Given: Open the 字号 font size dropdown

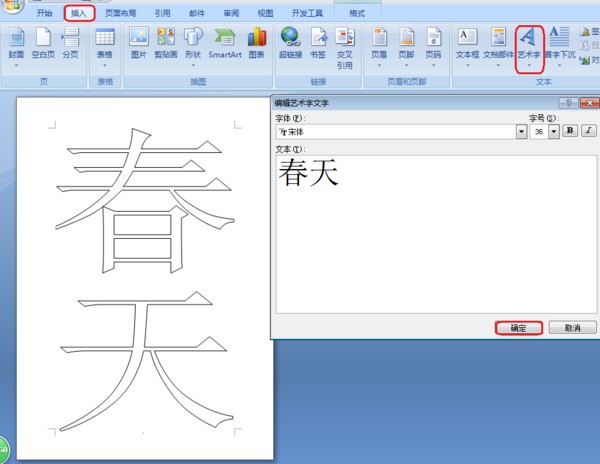Looking at the screenshot, I should (554, 131).
